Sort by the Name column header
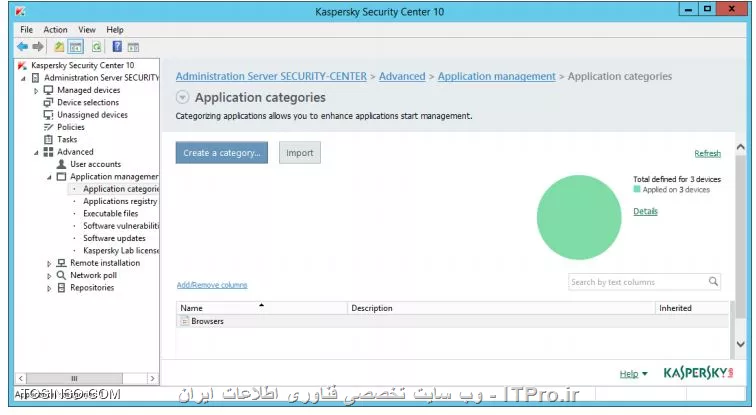 click(261, 308)
